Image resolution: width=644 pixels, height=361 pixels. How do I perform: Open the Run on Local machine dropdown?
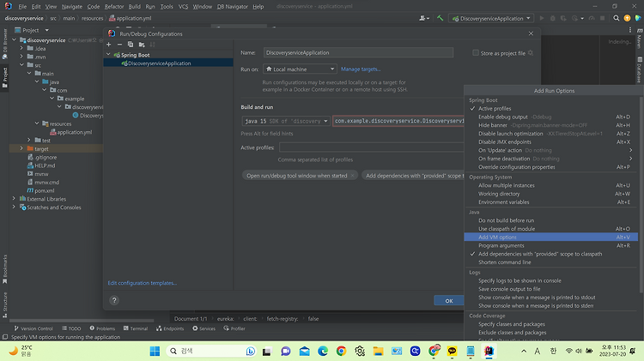click(x=300, y=69)
